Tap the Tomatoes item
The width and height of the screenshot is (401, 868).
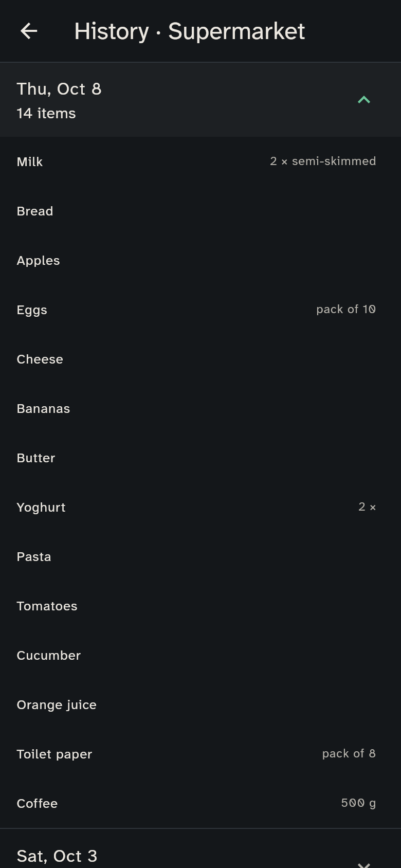tap(200, 606)
